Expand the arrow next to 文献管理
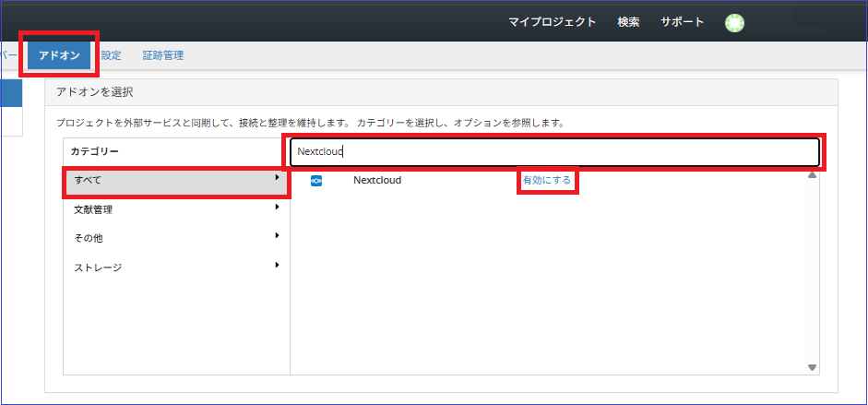 277,208
